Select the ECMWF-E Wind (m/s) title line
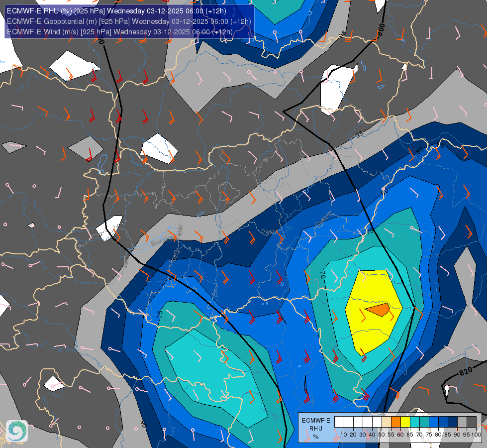Screen dimensions: 487x448 click(119, 32)
